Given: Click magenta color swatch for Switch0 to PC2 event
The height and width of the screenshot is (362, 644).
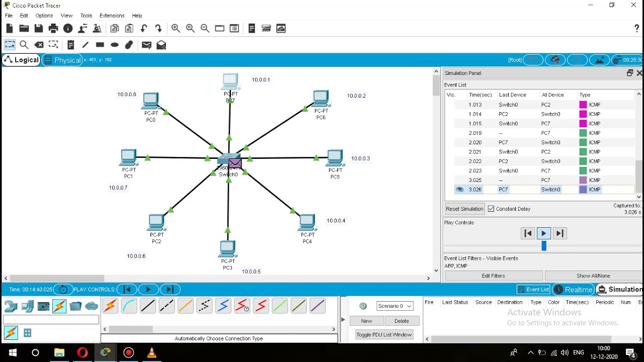Looking at the screenshot, I should pos(583,105).
